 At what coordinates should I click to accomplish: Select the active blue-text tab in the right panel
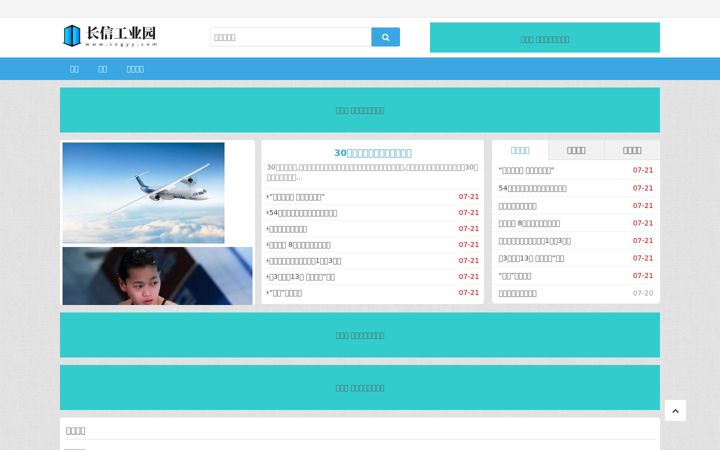tap(520, 150)
